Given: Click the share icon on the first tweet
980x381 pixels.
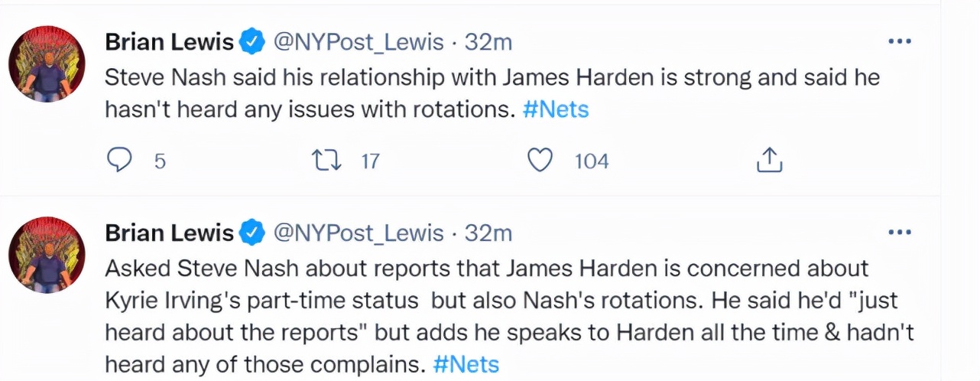Looking at the screenshot, I should click(x=768, y=160).
